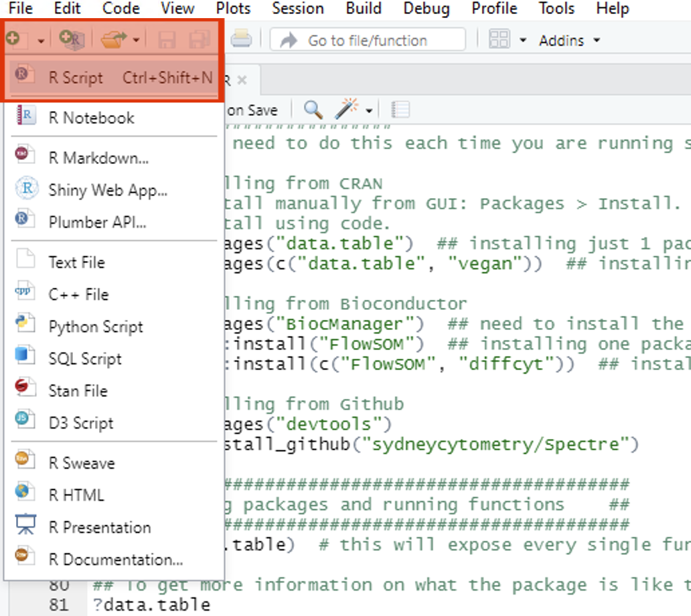The image size is (691, 616).
Task: Select R Script from the menu
Action: click(x=76, y=78)
